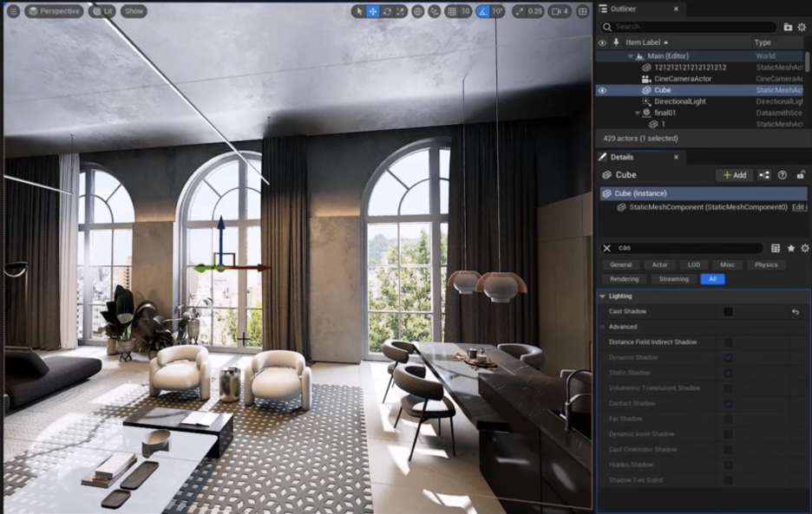Toggle grid snapping icon
The height and width of the screenshot is (514, 812).
point(452,11)
